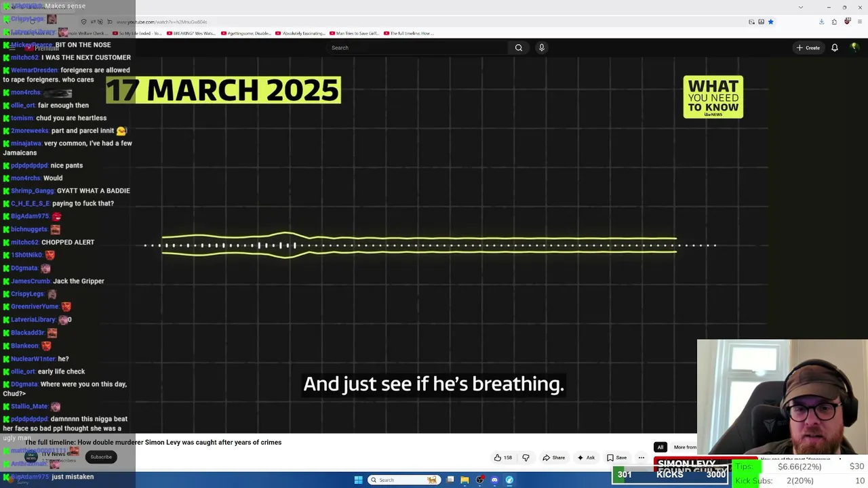Select the More from filter chip
The height and width of the screenshot is (488, 868).
coord(685,447)
